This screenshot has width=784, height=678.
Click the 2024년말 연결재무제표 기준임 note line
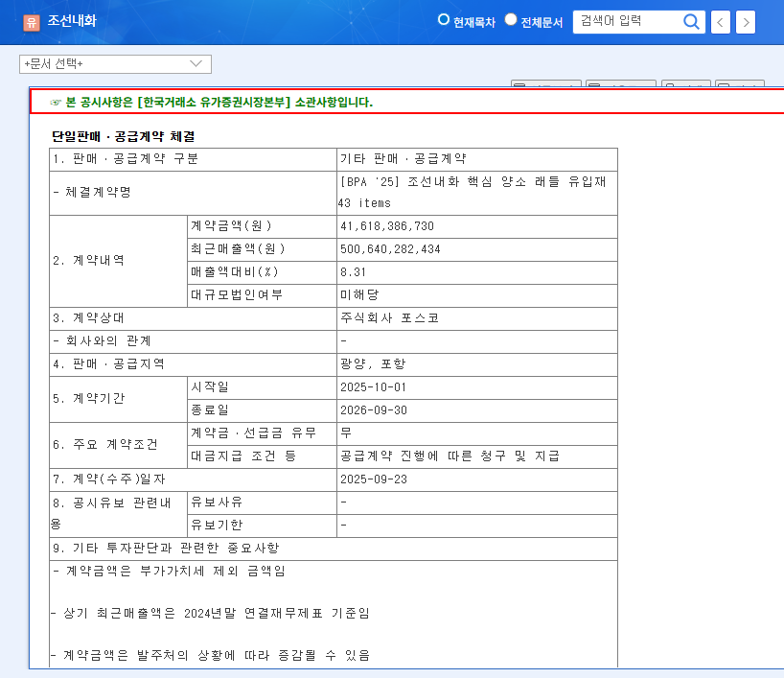coord(210,614)
